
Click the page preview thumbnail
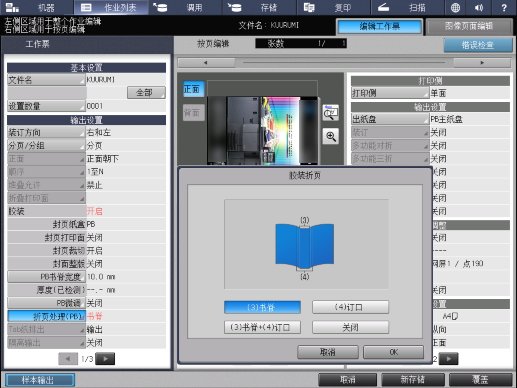(x=262, y=130)
